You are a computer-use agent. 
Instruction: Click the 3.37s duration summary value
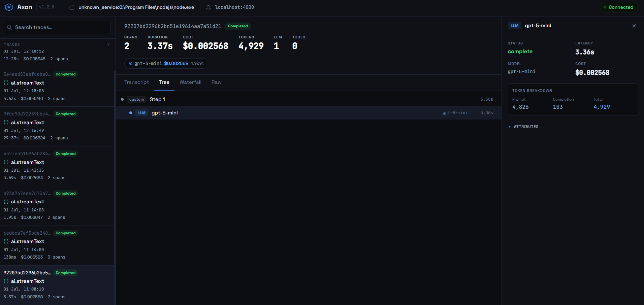pyautogui.click(x=160, y=46)
